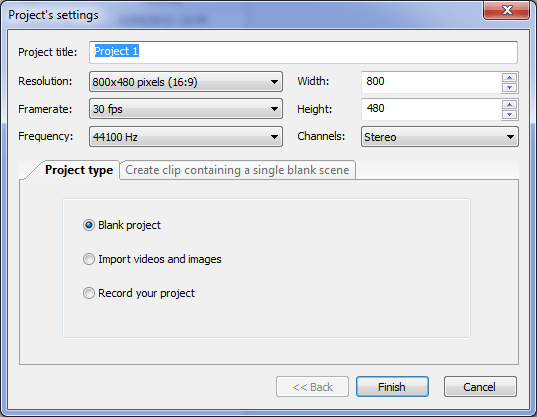Decrease Width using the down spinner arrow

point(509,88)
